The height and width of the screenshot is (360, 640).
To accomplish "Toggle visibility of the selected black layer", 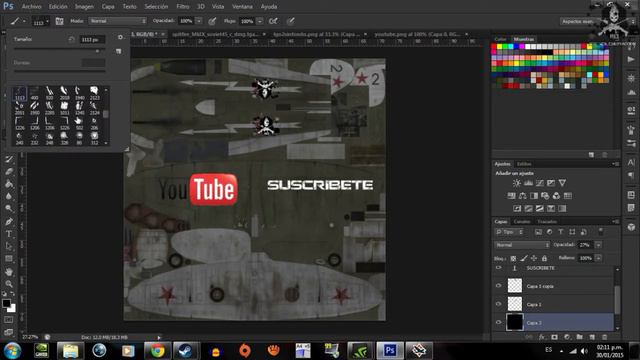I will click(499, 322).
